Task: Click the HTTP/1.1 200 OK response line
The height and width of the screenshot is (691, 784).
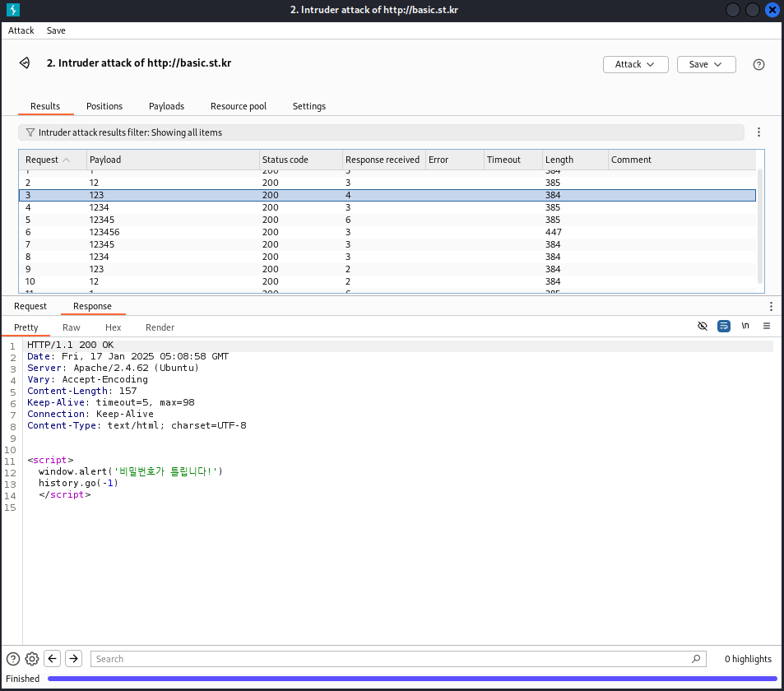Action: [x=71, y=345]
